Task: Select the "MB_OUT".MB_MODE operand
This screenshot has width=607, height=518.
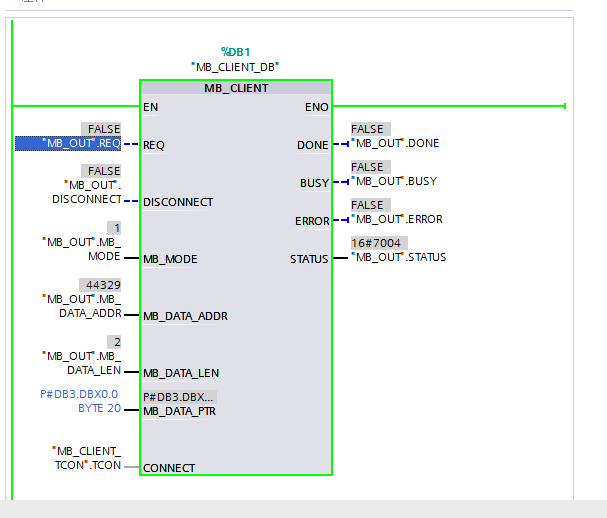Action: click(x=82, y=249)
